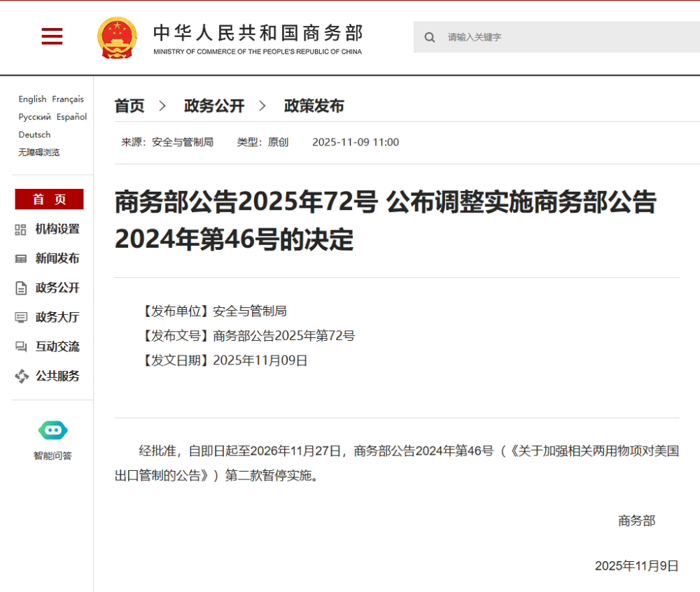Click the national emblem logo

[x=117, y=37]
